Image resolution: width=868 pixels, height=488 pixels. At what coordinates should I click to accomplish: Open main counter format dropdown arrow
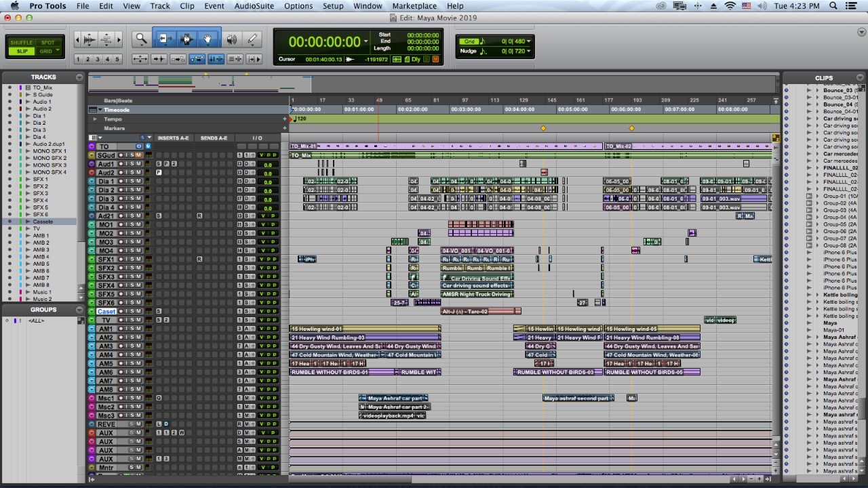pos(366,41)
